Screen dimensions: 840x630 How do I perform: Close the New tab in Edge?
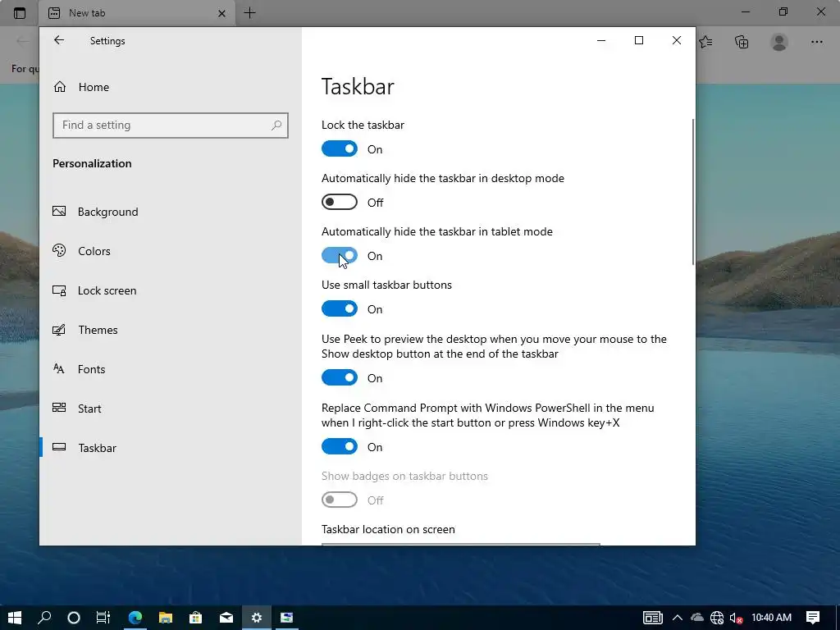tap(221, 13)
